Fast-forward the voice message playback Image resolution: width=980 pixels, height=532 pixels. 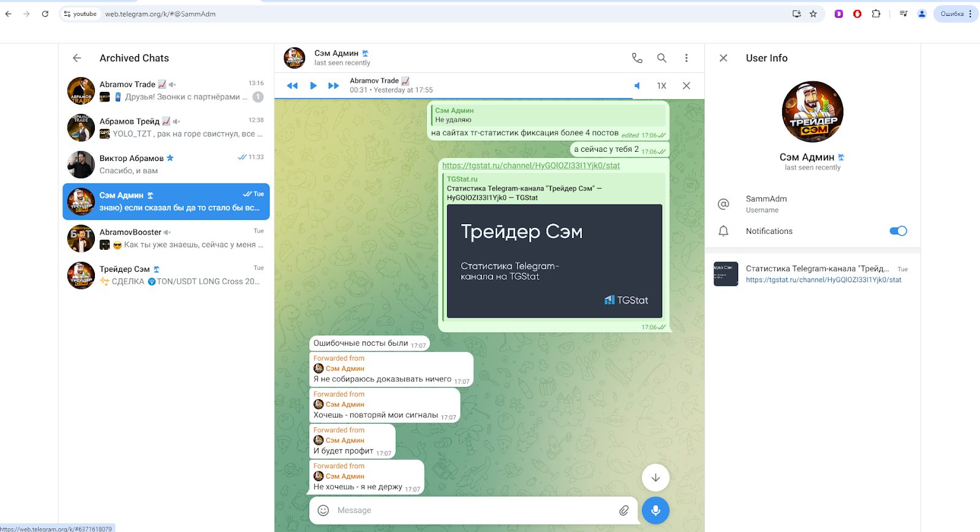[x=333, y=86]
